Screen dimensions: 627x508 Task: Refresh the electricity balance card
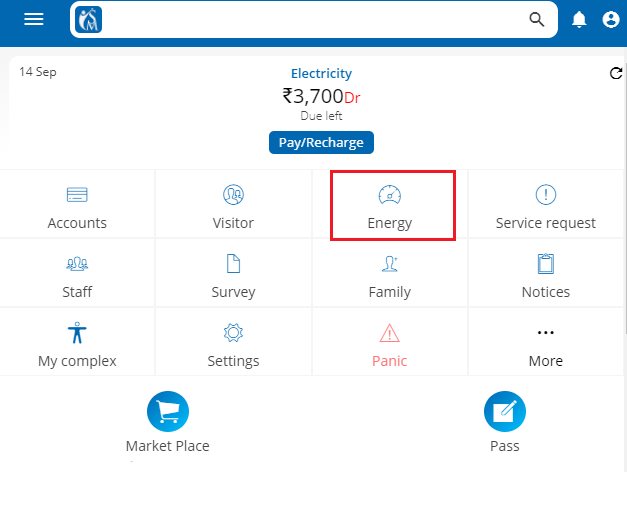pyautogui.click(x=615, y=73)
